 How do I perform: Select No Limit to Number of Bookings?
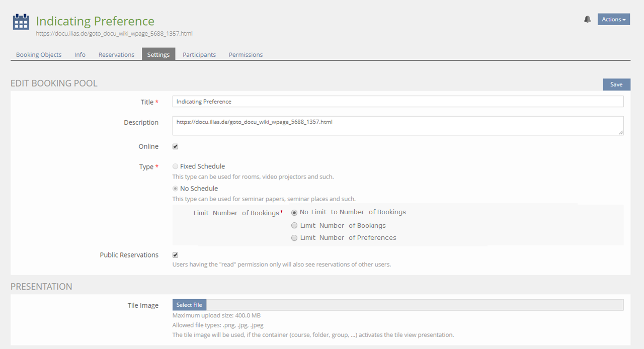pos(294,213)
